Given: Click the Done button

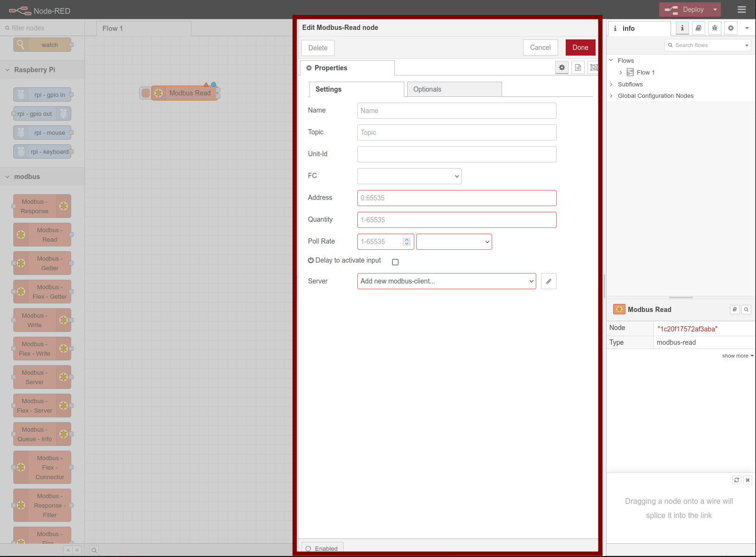Looking at the screenshot, I should point(580,47).
